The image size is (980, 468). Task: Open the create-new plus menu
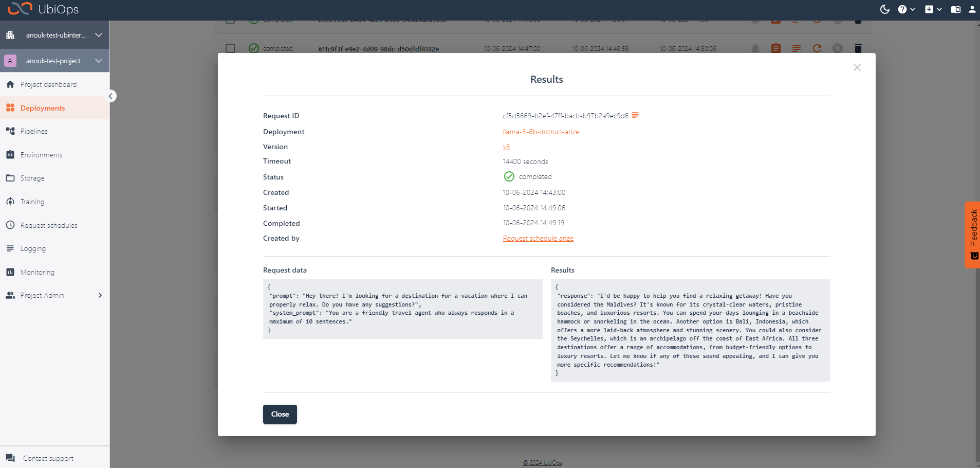pyautogui.click(x=933, y=9)
